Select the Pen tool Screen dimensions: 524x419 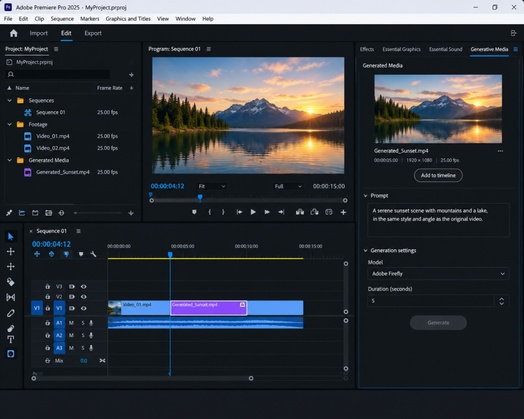pos(10,313)
